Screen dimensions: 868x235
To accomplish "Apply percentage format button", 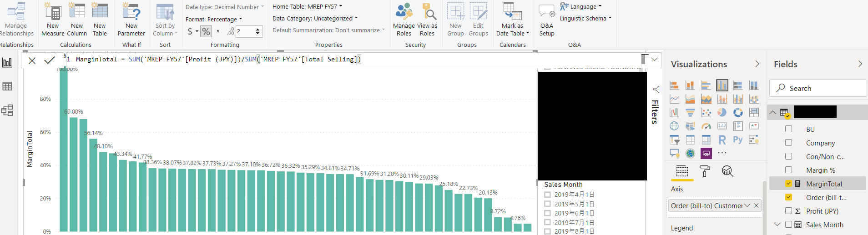I will (206, 31).
